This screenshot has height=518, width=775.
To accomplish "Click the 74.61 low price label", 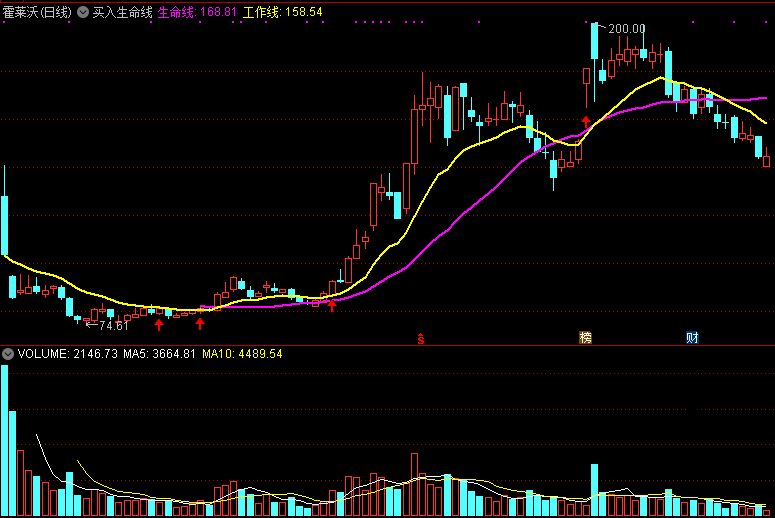I will [x=114, y=326].
